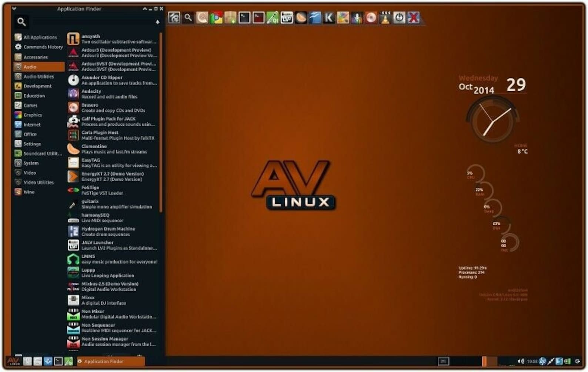Select the Audio Utilities category
Image resolution: width=588 pixels, height=372 pixels.
tap(39, 76)
